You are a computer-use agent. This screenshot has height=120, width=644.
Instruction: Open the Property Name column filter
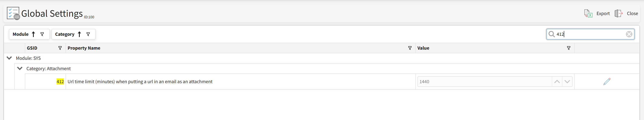[x=410, y=48]
